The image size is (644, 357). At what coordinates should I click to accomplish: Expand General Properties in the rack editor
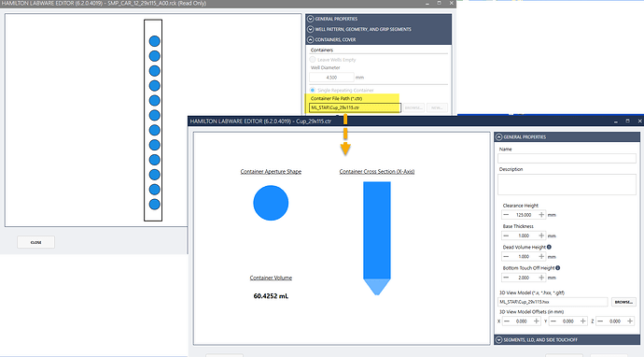pos(311,19)
